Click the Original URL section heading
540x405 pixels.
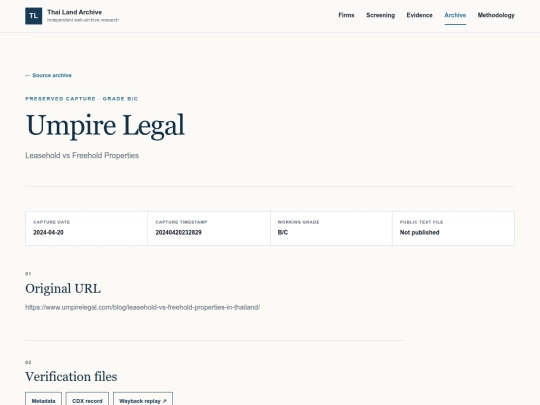pos(63,289)
